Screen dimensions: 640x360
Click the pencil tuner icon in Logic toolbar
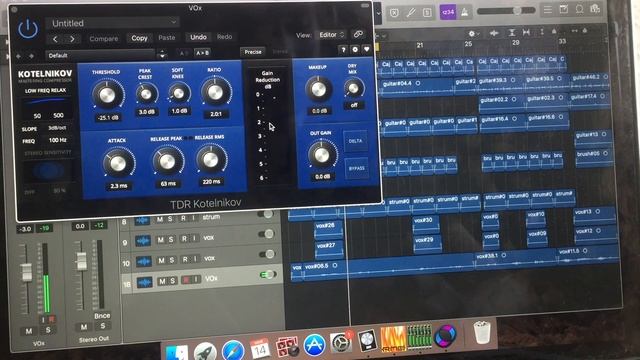tap(411, 13)
